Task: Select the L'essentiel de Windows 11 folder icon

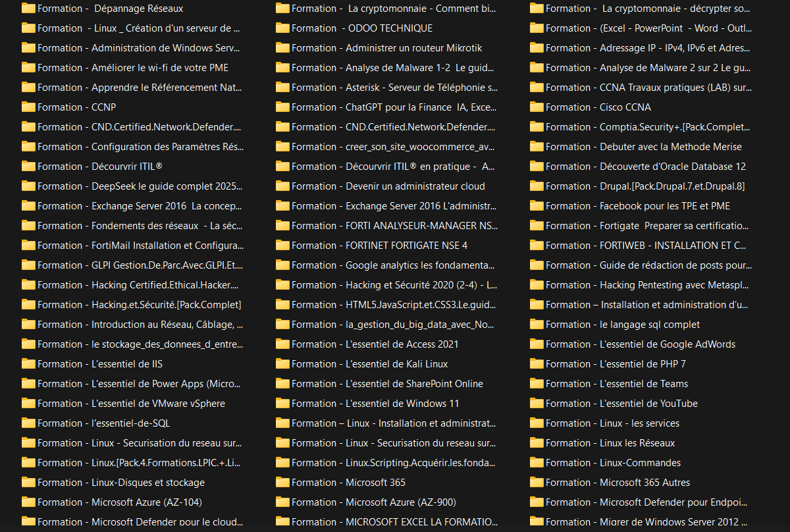Action: tap(282, 404)
